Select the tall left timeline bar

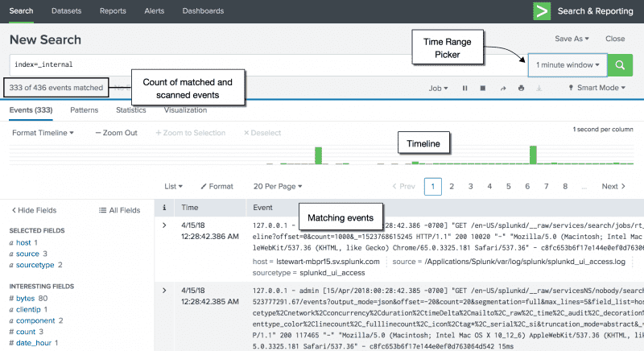[318, 155]
